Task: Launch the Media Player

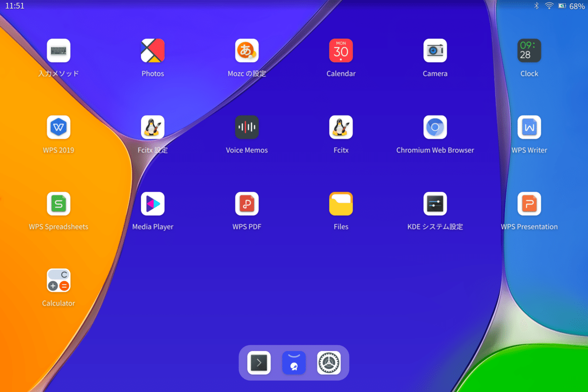Action: click(153, 204)
